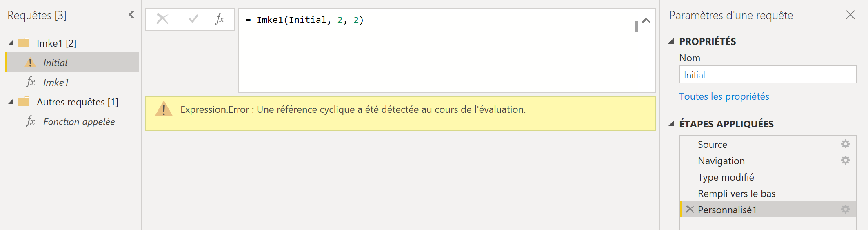Confirm the formula with the checkmark icon

pyautogui.click(x=193, y=19)
